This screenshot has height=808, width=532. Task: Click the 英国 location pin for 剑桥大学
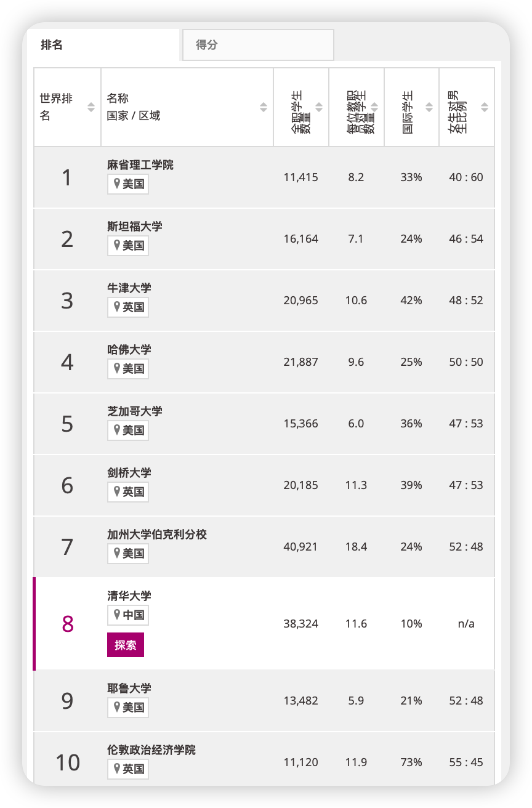[127, 492]
